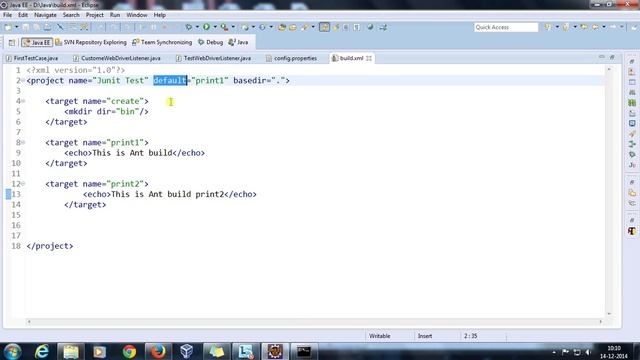Screen dimensions: 640x360
Task: Switch to the Java EE perspective
Action: [37, 42]
